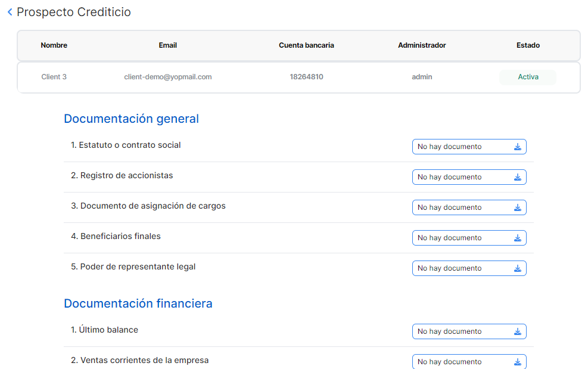Click the back chevron beside Prospecto Crediticio
The width and height of the screenshot is (588, 369).
click(10, 13)
